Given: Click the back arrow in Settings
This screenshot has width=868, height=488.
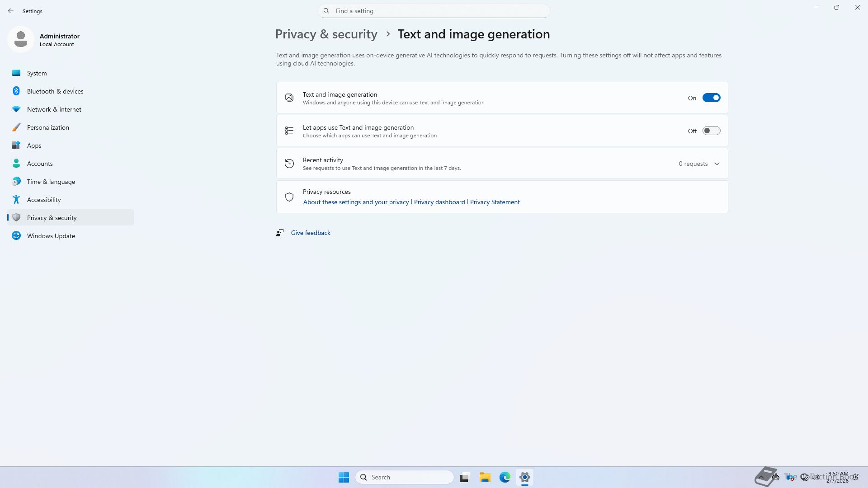Looking at the screenshot, I should (x=11, y=11).
